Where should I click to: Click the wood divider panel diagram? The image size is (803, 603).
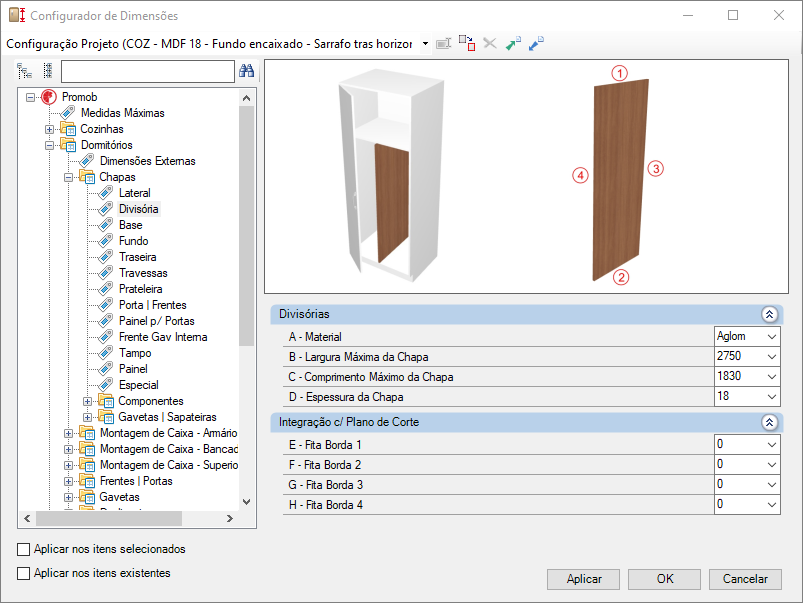coord(620,179)
